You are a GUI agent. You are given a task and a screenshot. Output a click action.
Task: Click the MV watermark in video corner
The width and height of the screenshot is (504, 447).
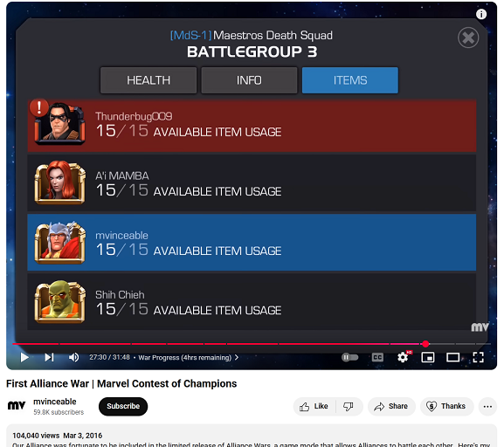[480, 327]
